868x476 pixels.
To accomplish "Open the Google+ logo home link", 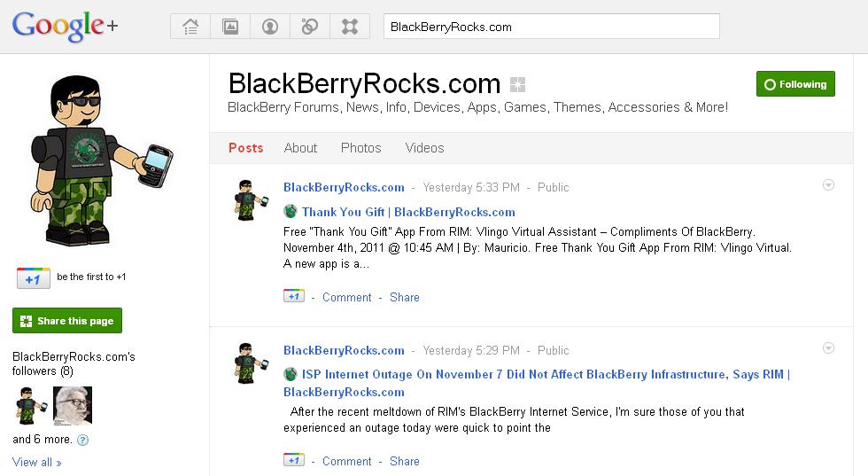I will tap(66, 27).
